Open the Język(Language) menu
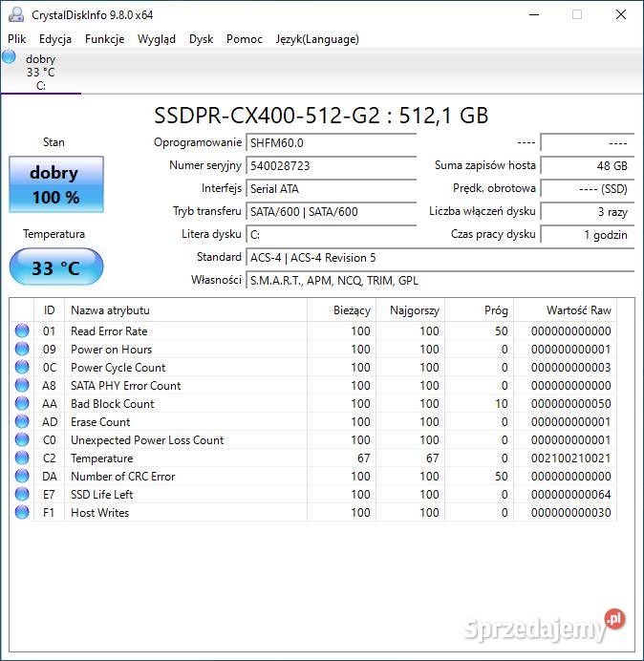 (x=317, y=39)
